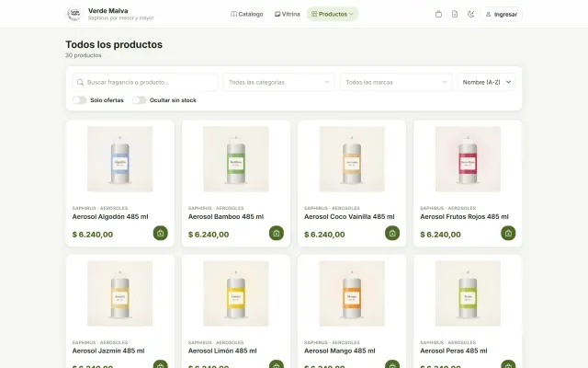The width and height of the screenshot is (588, 368).
Task: Click the yellow Limón aerosol image
Action: [236, 293]
